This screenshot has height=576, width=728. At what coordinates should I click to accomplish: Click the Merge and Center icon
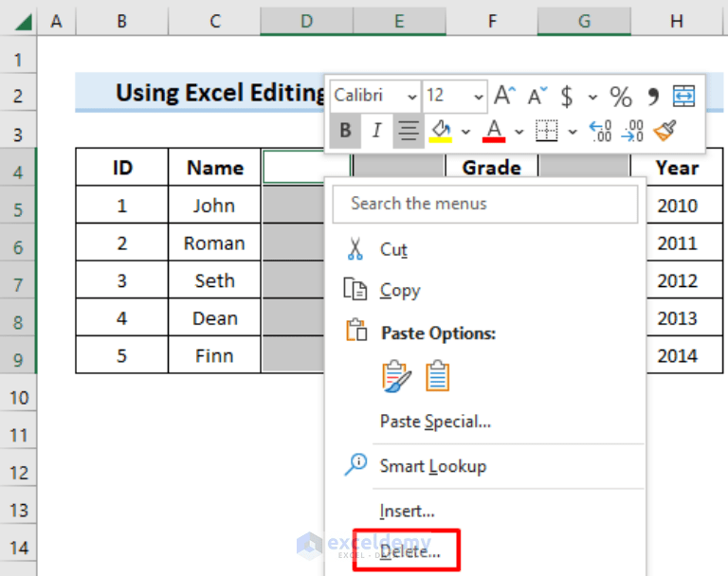(683, 96)
